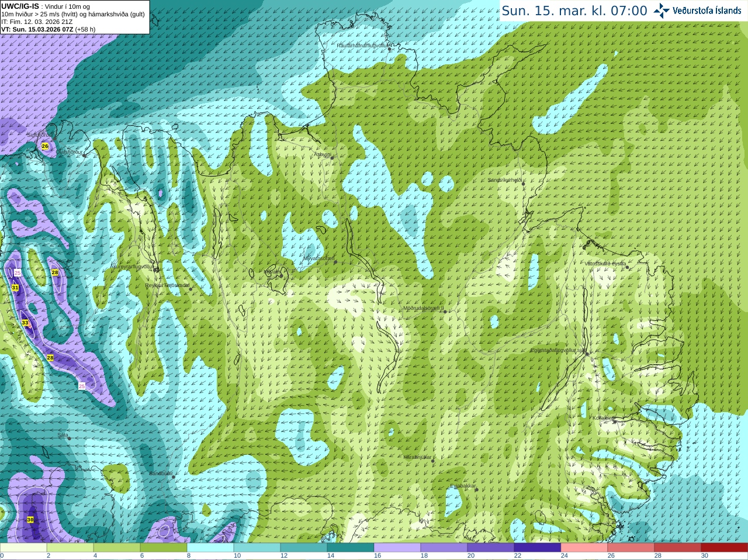This screenshot has height=560, width=748.
Task: Click the VT: Sun. 15.03.2026 07Z line
Action: [49, 29]
